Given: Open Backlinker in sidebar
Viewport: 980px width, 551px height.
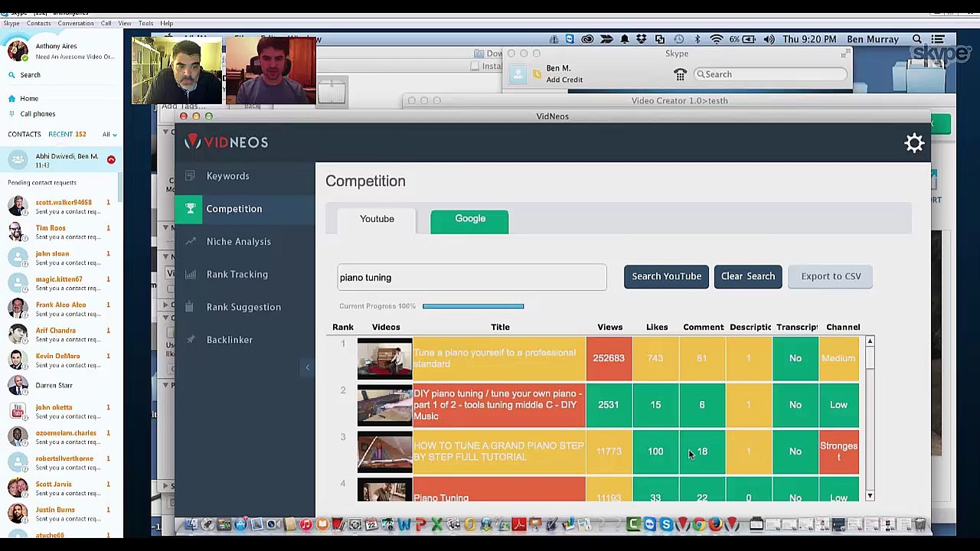Looking at the screenshot, I should point(229,340).
